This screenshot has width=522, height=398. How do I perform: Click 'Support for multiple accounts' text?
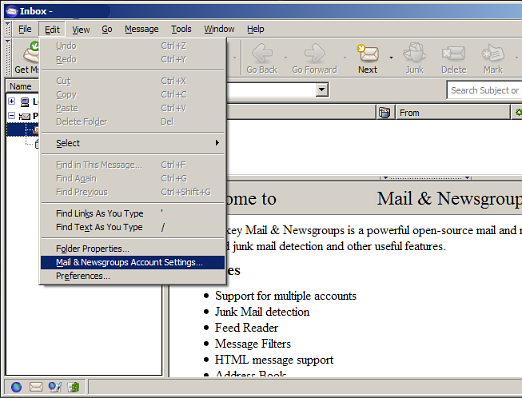[x=286, y=296]
